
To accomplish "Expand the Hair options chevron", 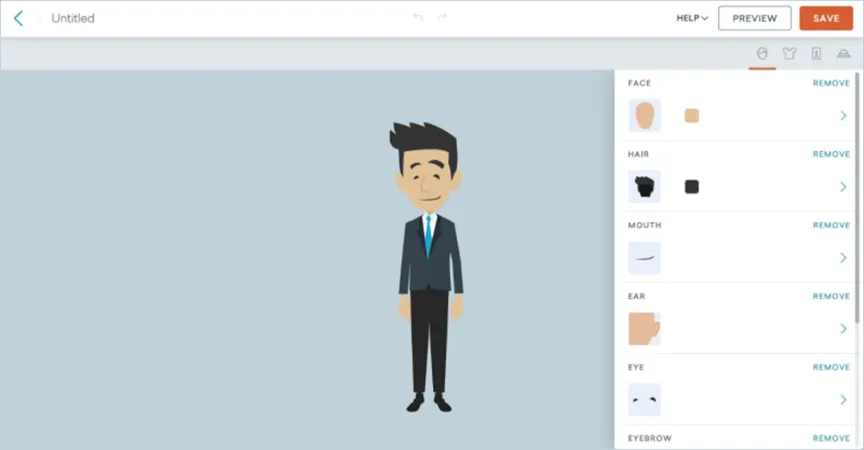I will point(844,187).
